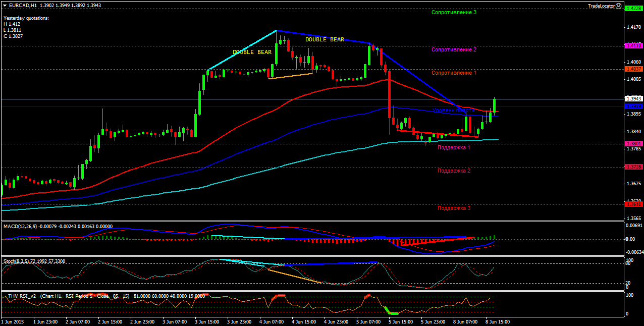Viewport: 644px width, 326px height.
Task: Select the 'Уровень пивота' pivot label
Action: pyautogui.click(x=453, y=110)
